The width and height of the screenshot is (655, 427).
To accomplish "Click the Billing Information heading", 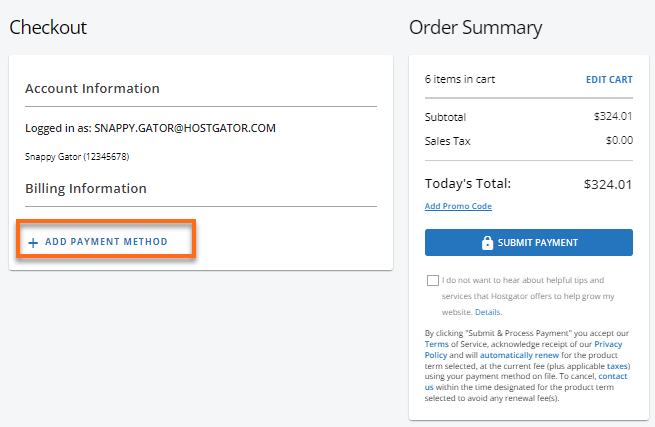I will point(86,188).
